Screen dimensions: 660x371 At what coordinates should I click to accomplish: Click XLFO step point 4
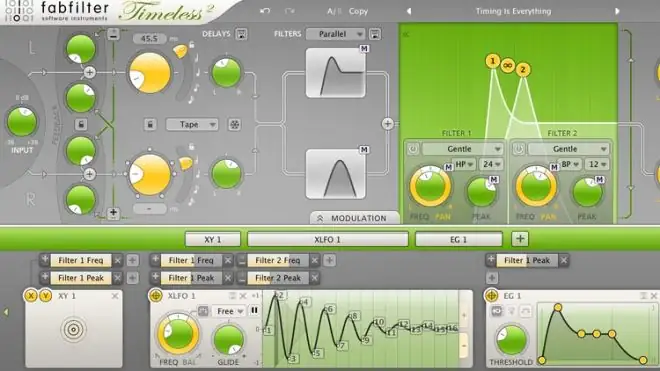pos(304,302)
